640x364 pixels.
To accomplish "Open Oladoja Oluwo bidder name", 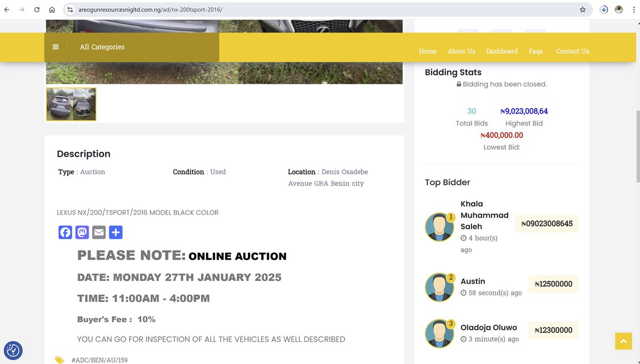I will click(489, 328).
